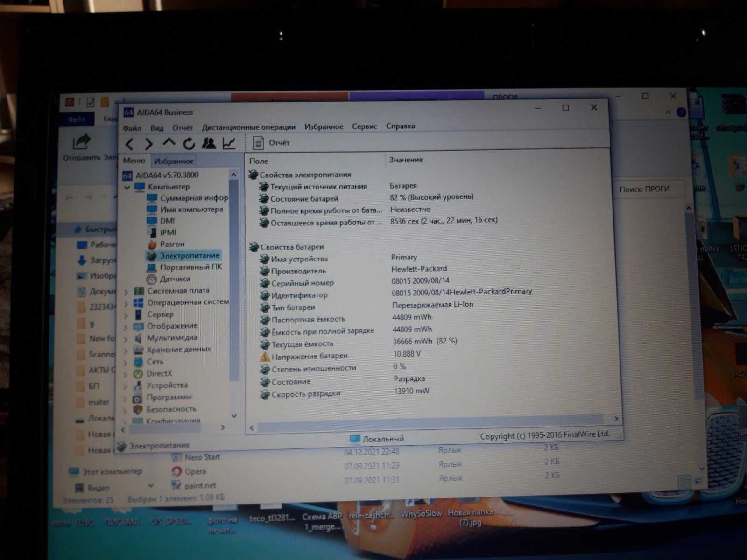This screenshot has height=560, width=747.
Task: Select AIDA64 v5.70.3800 tree root
Action: click(x=167, y=175)
